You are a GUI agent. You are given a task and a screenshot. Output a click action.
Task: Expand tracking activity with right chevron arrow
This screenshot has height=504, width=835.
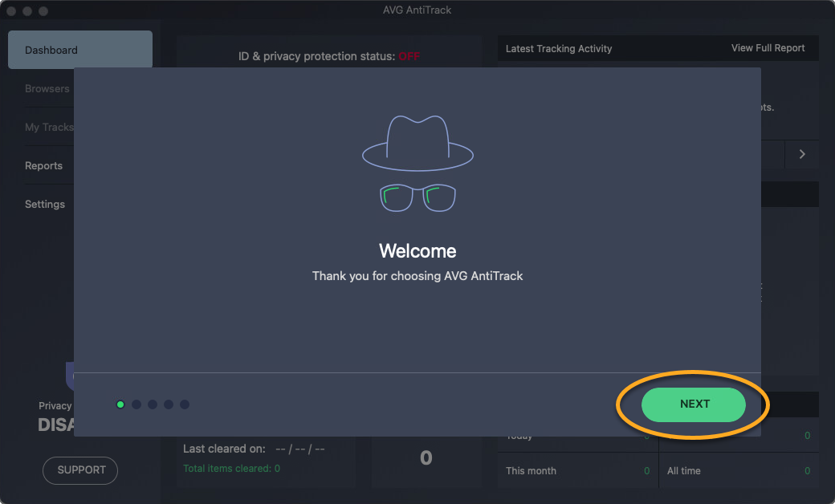pos(801,154)
